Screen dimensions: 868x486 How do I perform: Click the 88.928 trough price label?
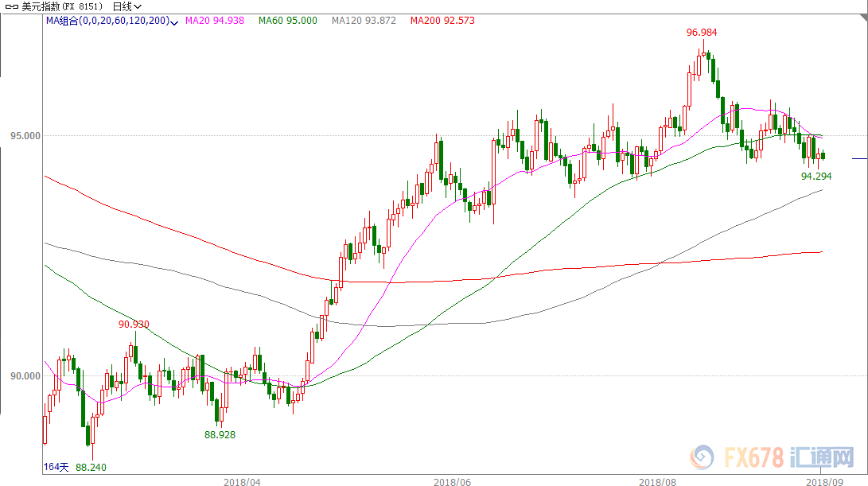(220, 434)
